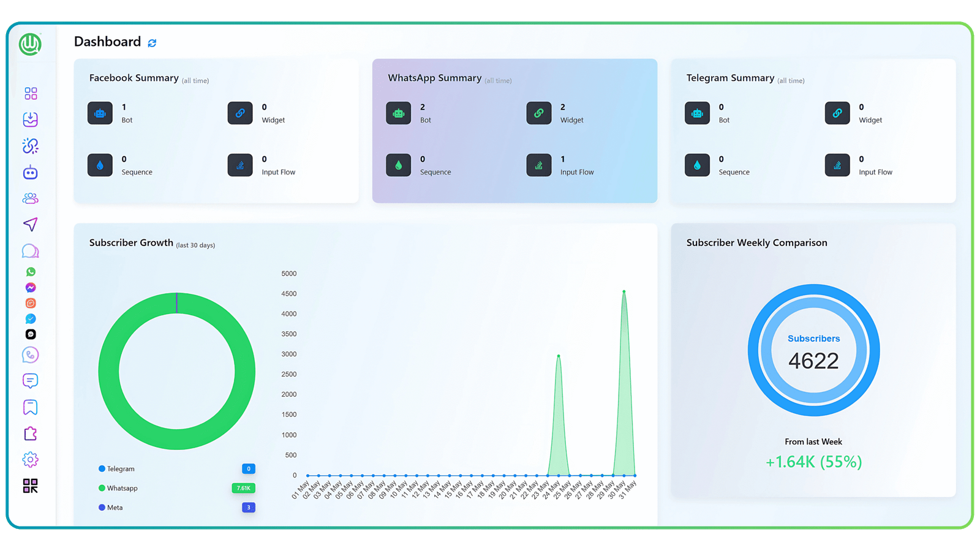The width and height of the screenshot is (980, 551).
Task: Open the subscribers people icon in the sidebar
Action: pos(31,198)
